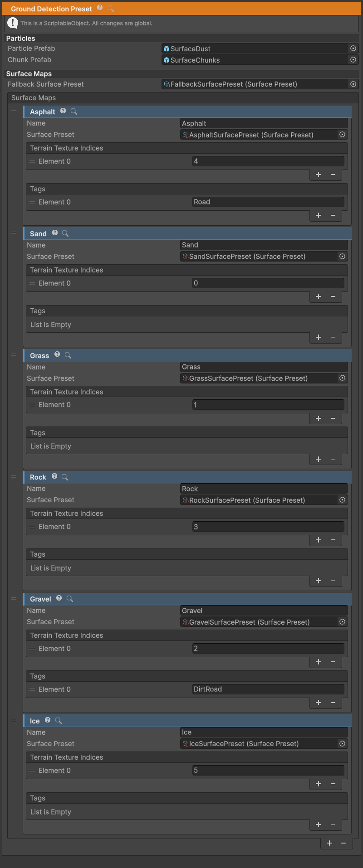Click magnifier icon next to Ice header
The image size is (363, 868).
pos(59,721)
